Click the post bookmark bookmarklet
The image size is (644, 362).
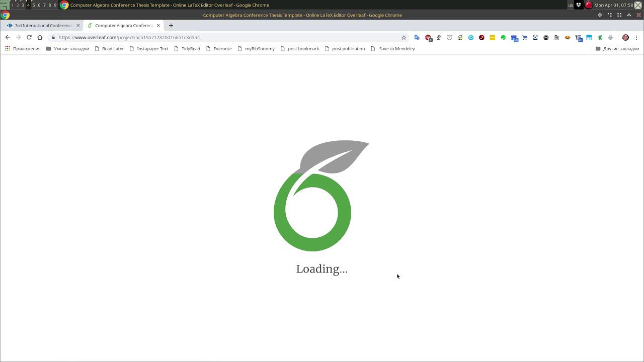(299, 49)
